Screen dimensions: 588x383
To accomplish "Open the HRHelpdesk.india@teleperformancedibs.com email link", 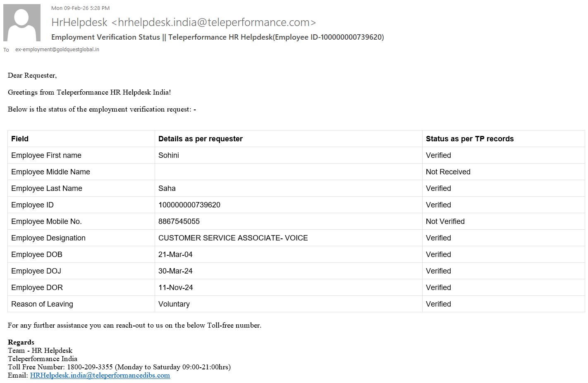I will click(100, 375).
